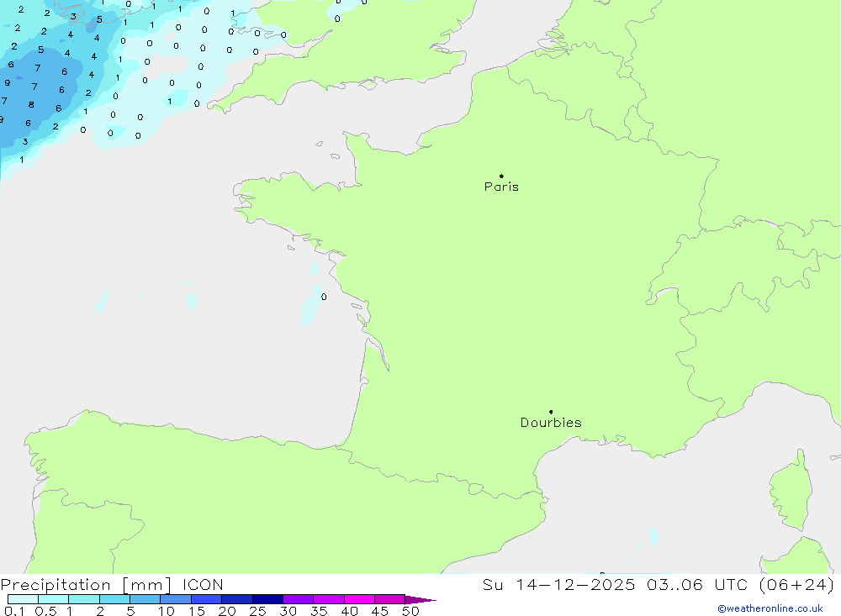Open the weatheronline.co.uk copyright link
This screenshot has height=616, width=841.
pyautogui.click(x=770, y=608)
